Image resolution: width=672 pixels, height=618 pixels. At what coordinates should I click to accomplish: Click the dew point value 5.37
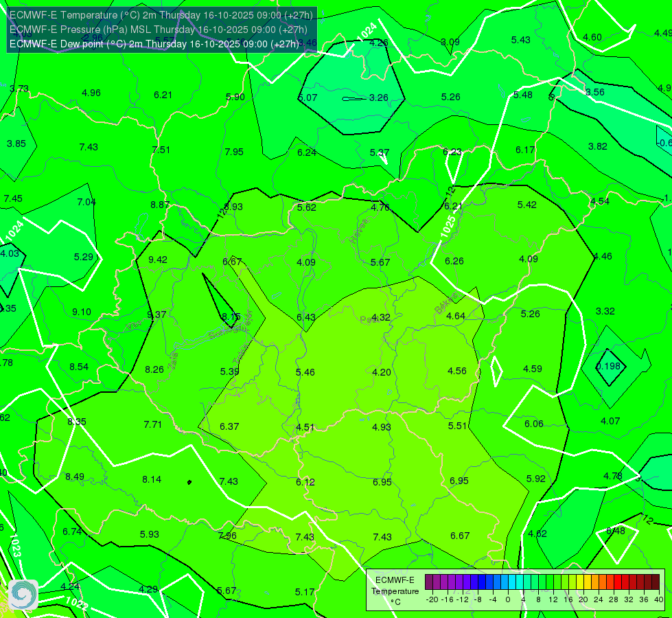tap(380, 152)
